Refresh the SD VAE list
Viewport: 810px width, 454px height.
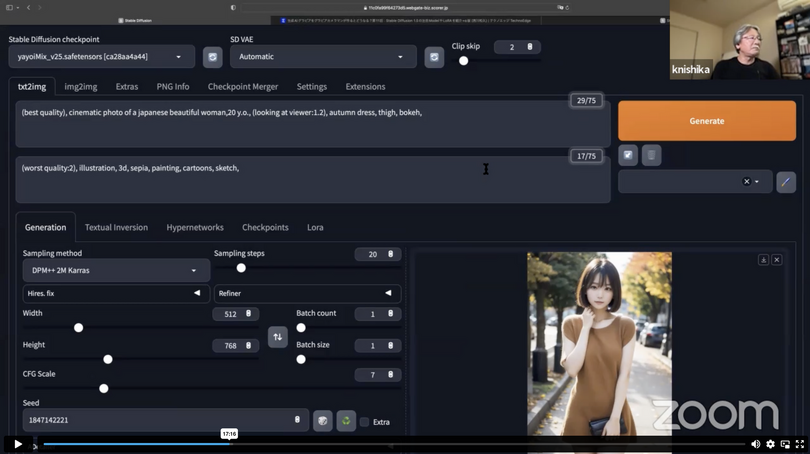[434, 57]
